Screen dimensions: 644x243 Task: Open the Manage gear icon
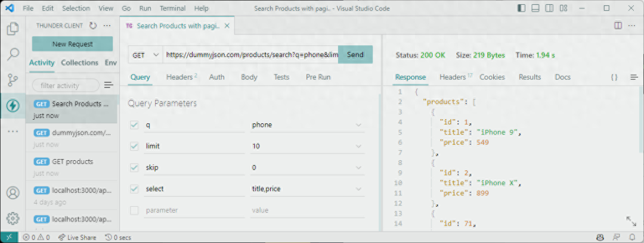click(13, 218)
